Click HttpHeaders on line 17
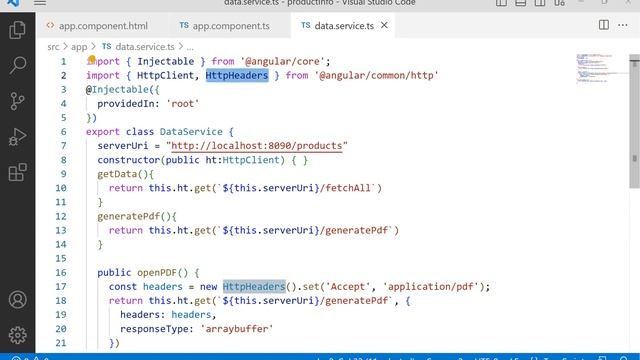This screenshot has width=640, height=360. point(254,287)
